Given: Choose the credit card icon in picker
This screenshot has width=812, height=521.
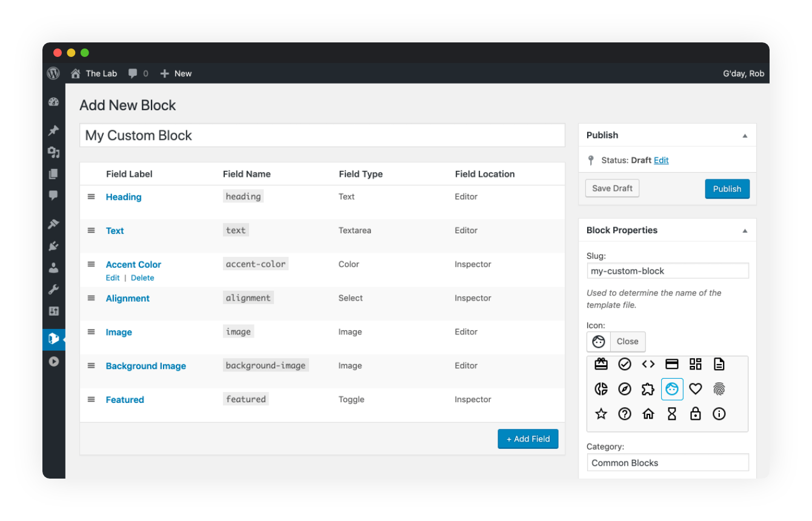Looking at the screenshot, I should pos(672,363).
